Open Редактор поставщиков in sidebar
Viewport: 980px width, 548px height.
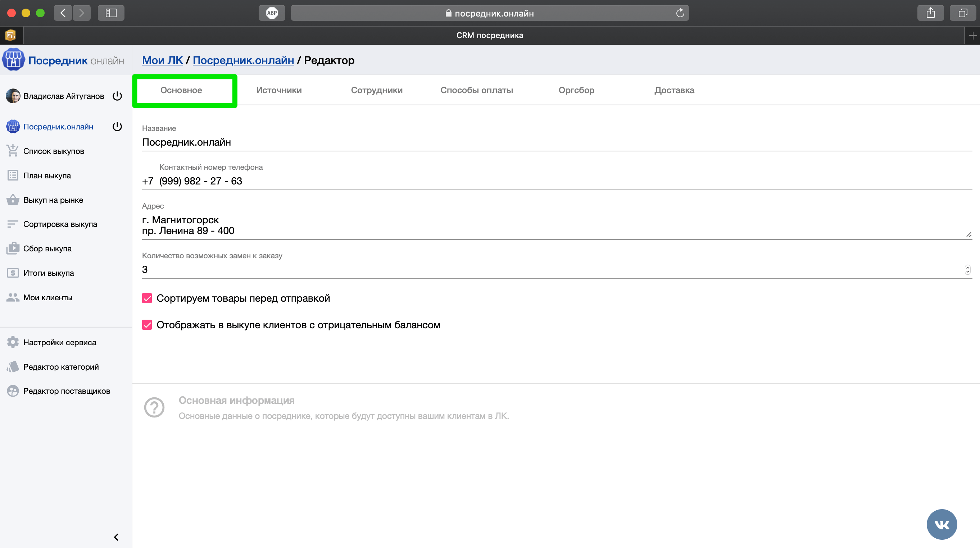(67, 391)
